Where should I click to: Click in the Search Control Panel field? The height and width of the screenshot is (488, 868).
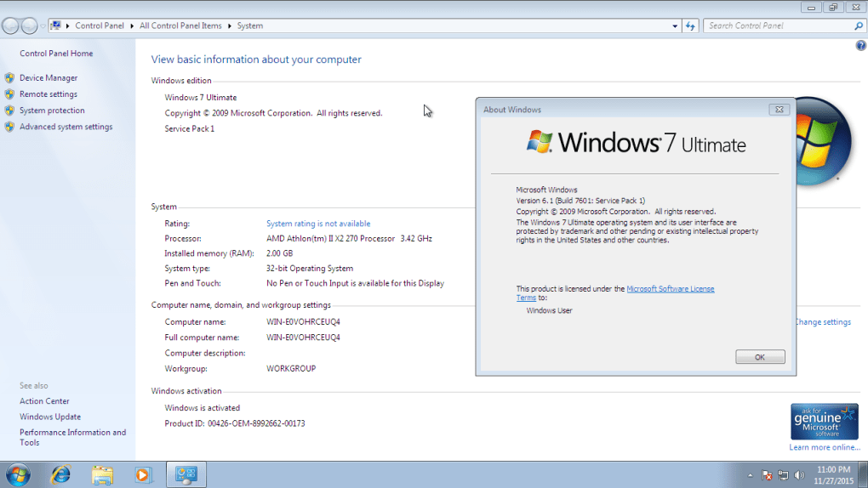(779, 26)
